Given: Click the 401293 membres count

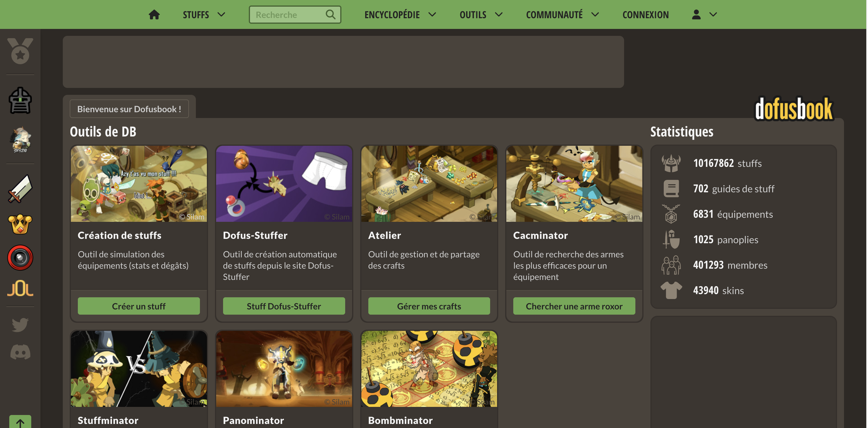Looking at the screenshot, I should (x=730, y=265).
